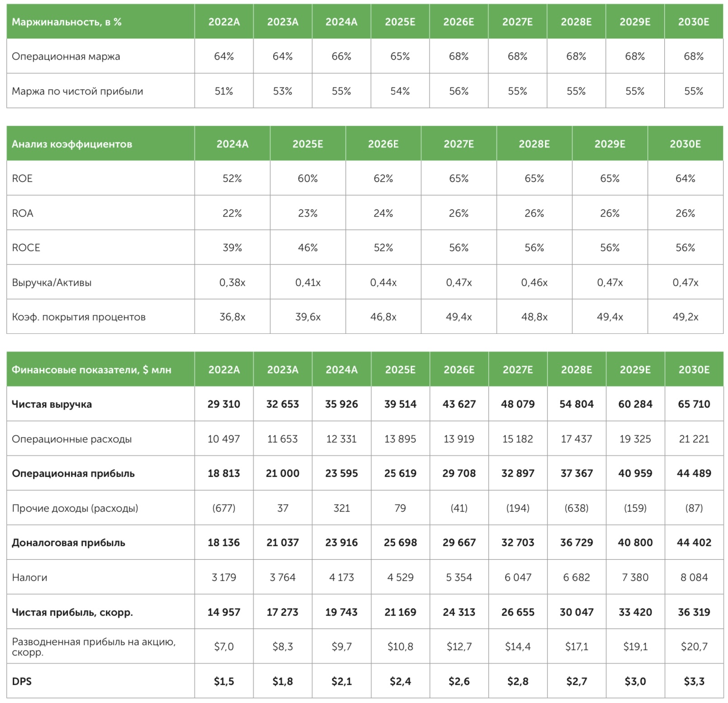Select the ROE row label

tap(22, 179)
